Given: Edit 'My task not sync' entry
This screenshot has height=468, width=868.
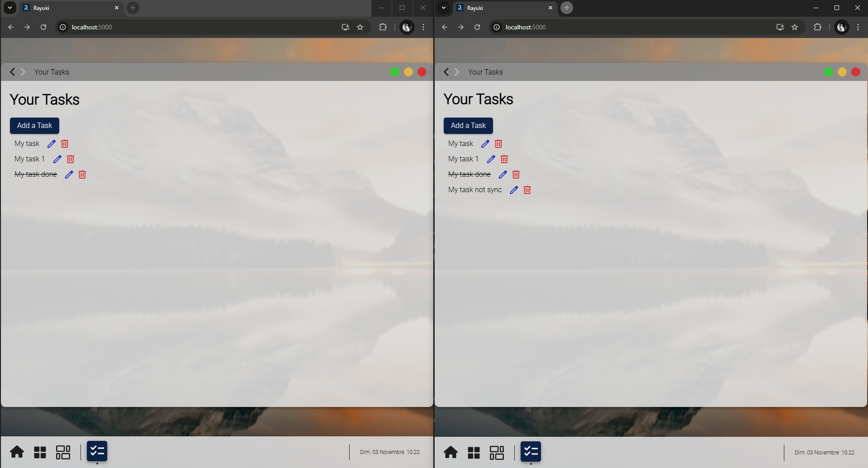Looking at the screenshot, I should coord(514,190).
